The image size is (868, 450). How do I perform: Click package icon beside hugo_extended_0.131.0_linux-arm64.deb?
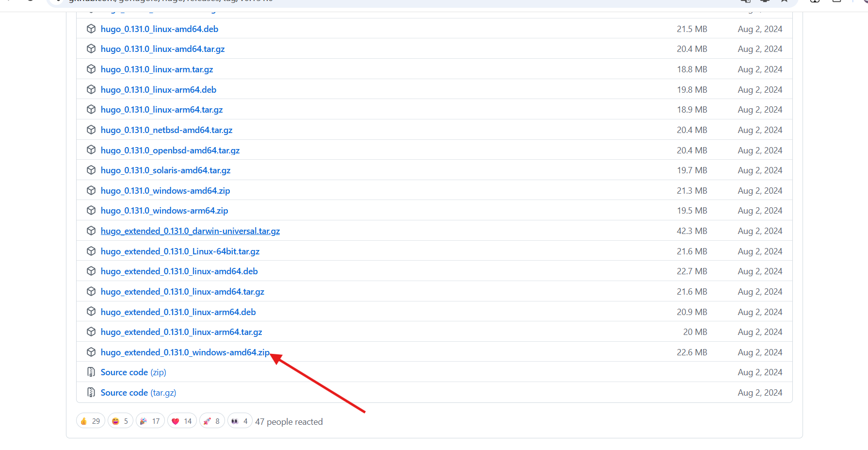[x=91, y=312]
